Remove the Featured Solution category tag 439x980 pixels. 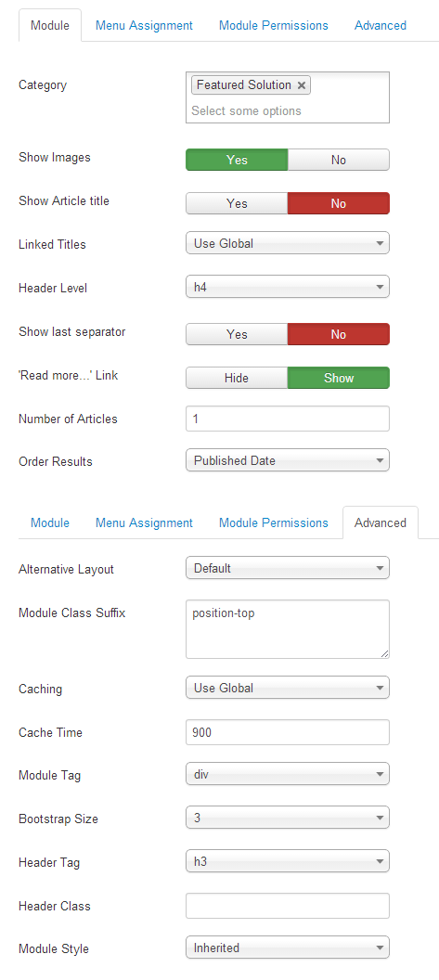click(302, 85)
